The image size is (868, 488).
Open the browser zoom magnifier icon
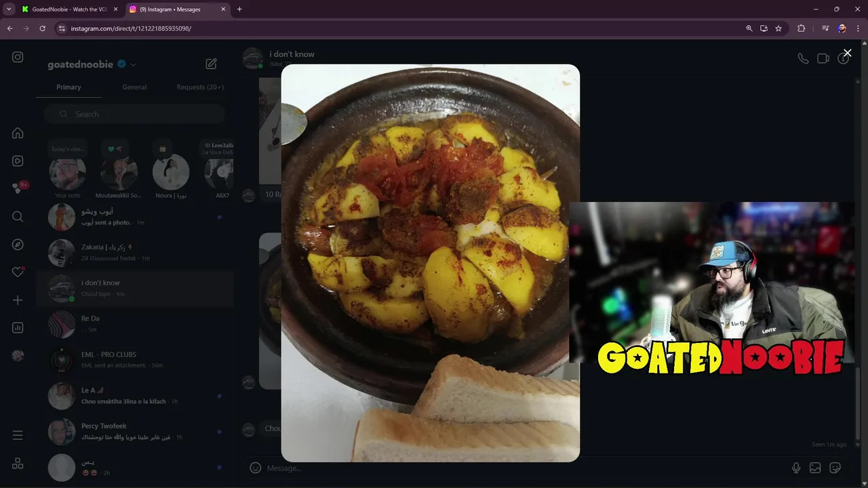[x=749, y=28]
